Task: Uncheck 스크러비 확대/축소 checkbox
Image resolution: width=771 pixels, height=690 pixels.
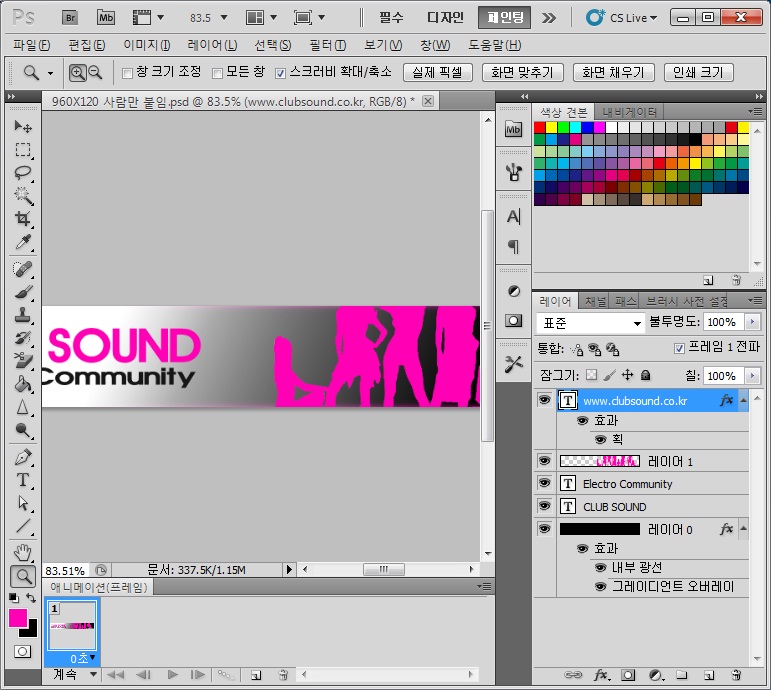Action: pyautogui.click(x=280, y=73)
